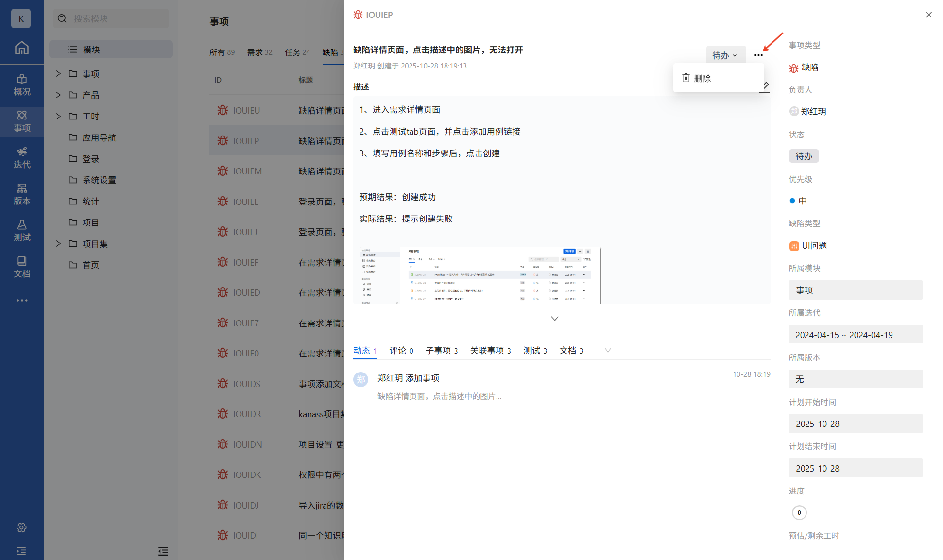Viewport: 943px width, 560px height.
Task: Open the screenshot thumbnail in description
Action: 480,275
